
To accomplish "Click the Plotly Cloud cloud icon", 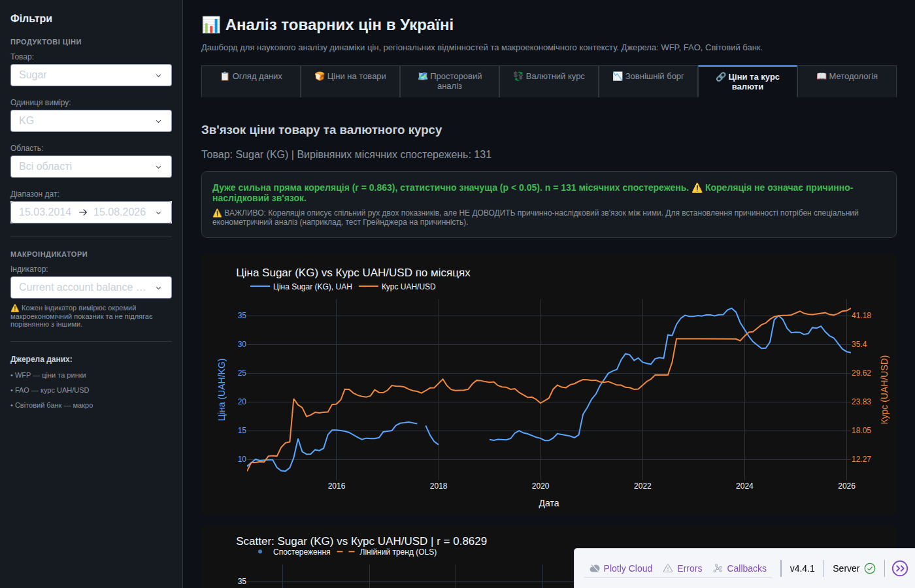I will click(595, 568).
